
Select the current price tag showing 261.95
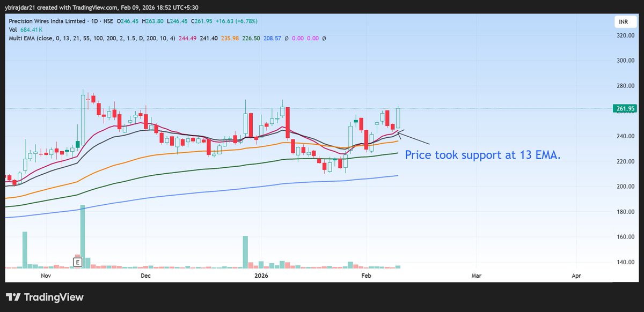[624, 108]
